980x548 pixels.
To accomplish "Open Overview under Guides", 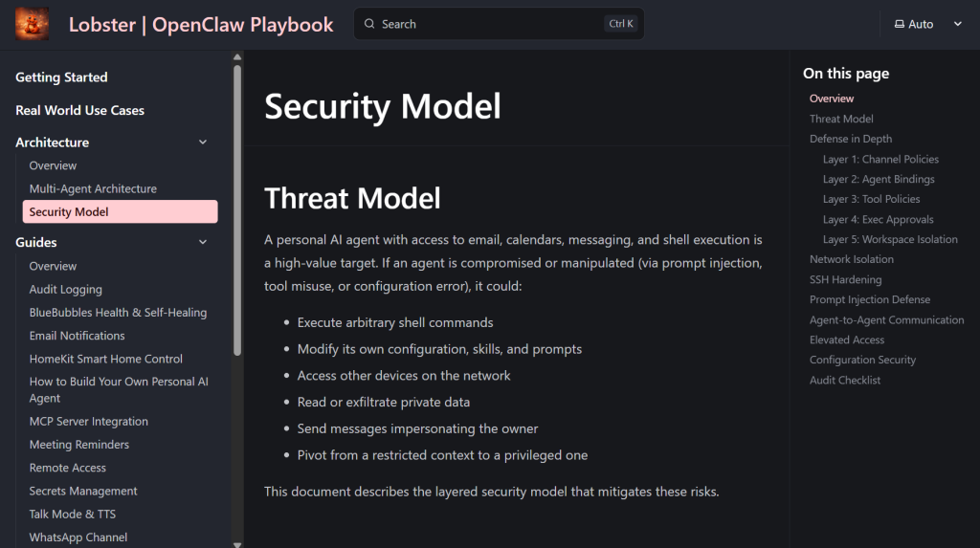I will tap(53, 266).
